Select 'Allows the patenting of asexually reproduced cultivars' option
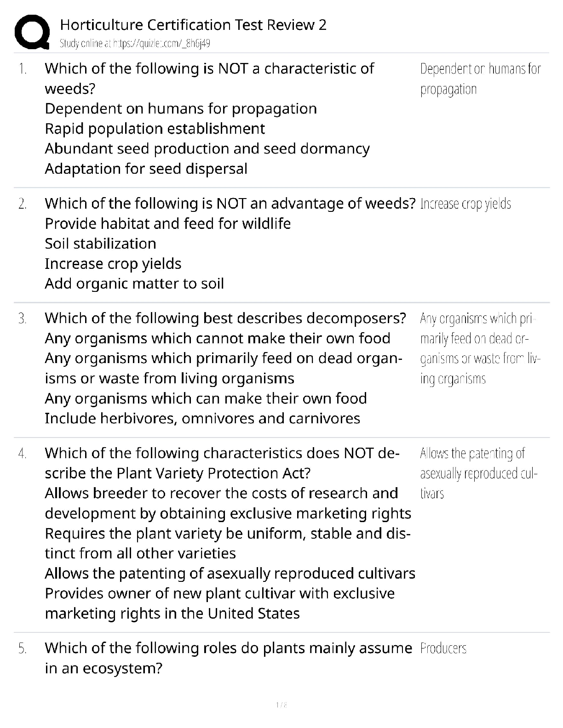563x728 pixels. point(230,574)
